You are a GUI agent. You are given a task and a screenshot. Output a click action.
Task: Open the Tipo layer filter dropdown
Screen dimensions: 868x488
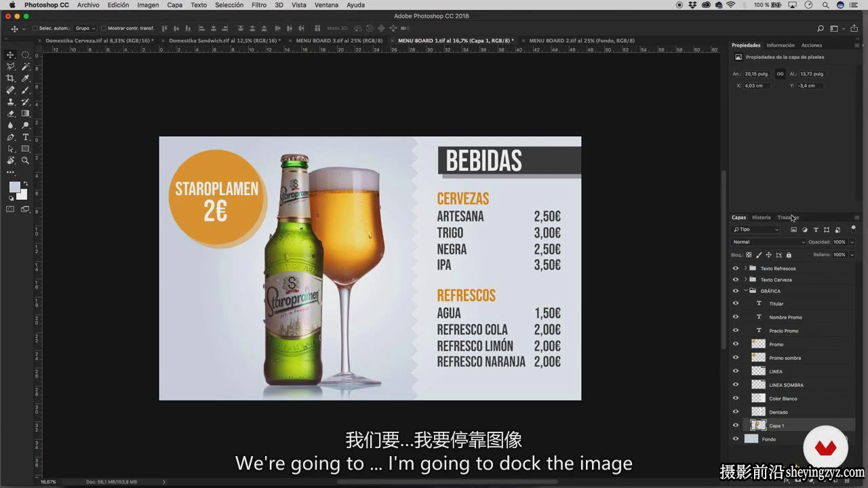(756, 230)
